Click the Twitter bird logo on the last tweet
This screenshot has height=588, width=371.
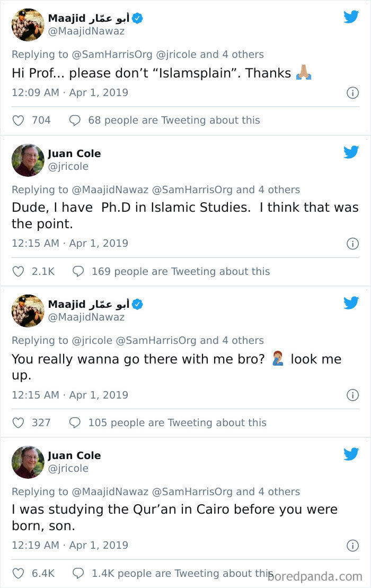click(351, 454)
